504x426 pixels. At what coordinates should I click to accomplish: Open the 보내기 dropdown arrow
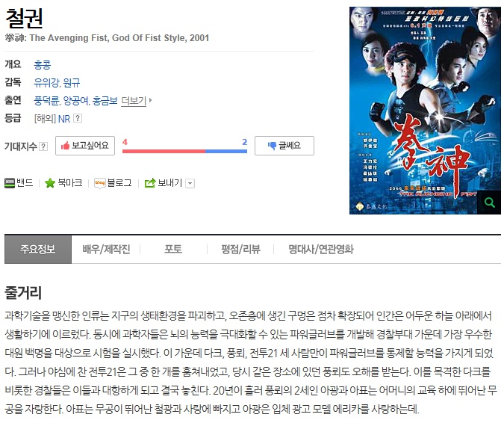point(190,183)
